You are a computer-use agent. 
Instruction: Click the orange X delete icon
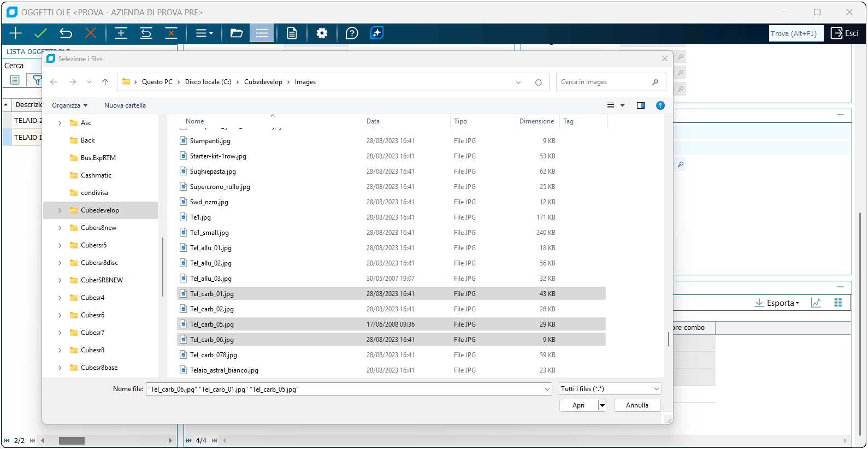[91, 33]
